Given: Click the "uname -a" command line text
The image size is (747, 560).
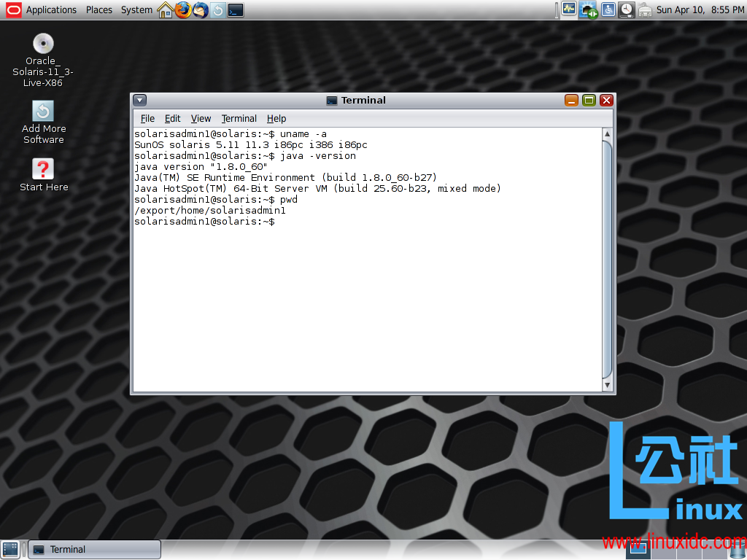Looking at the screenshot, I should tap(303, 134).
